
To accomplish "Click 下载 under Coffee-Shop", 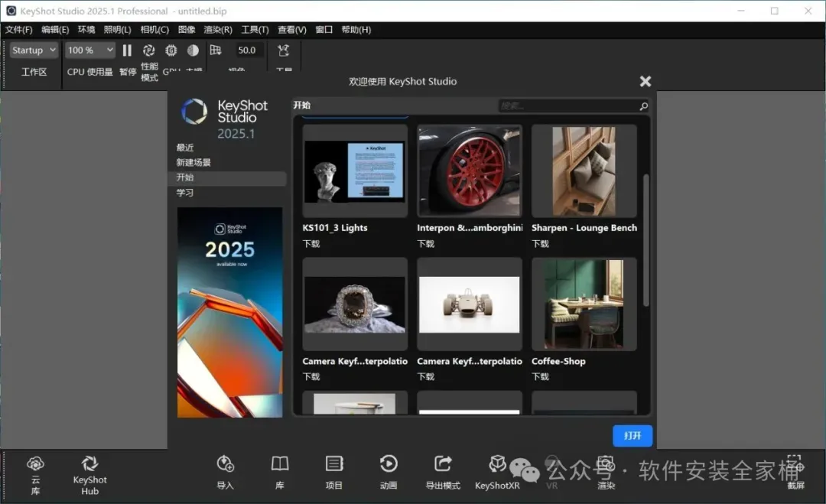I will 541,376.
